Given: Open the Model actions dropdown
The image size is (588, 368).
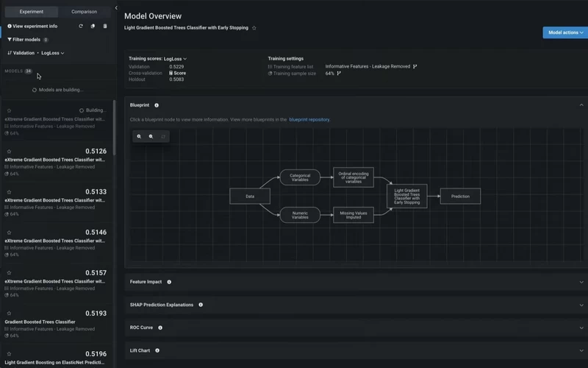Looking at the screenshot, I should pyautogui.click(x=565, y=32).
